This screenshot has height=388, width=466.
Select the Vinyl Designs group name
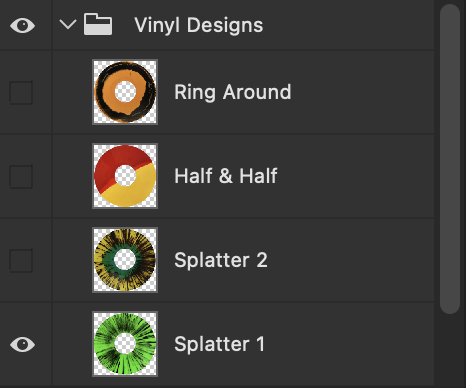coord(199,26)
